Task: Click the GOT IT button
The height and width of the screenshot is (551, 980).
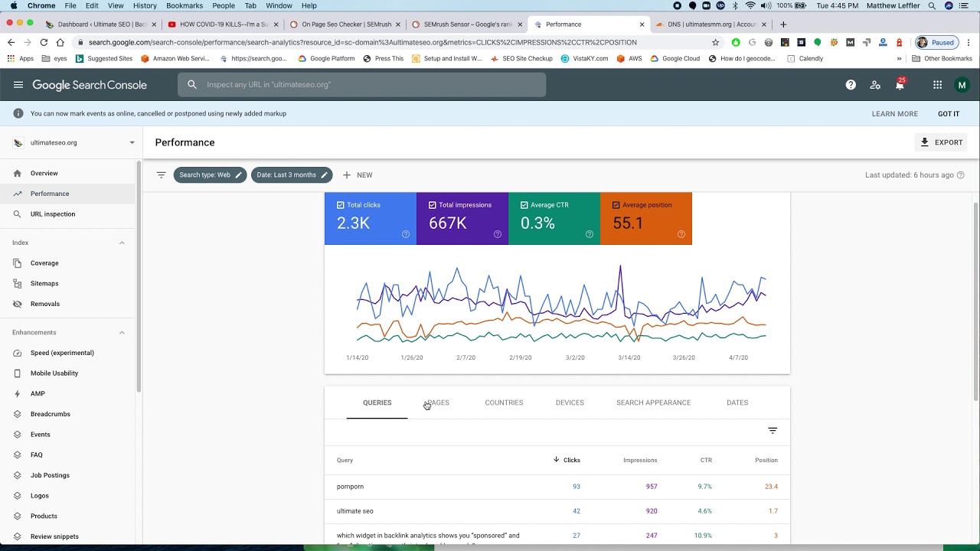Action: point(949,114)
